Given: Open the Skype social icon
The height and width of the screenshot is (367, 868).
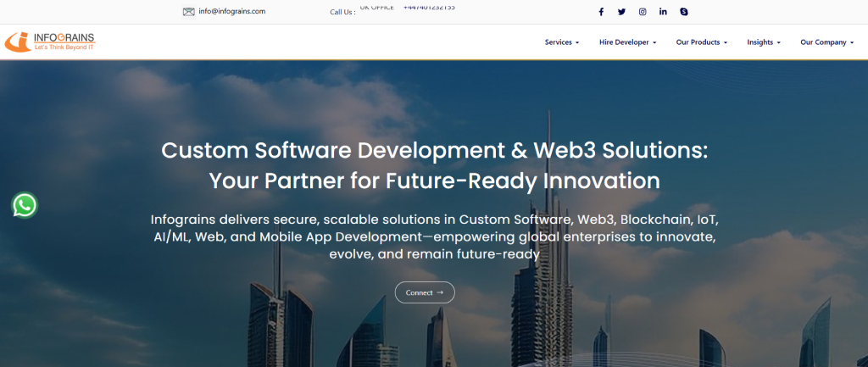Looking at the screenshot, I should [x=684, y=12].
